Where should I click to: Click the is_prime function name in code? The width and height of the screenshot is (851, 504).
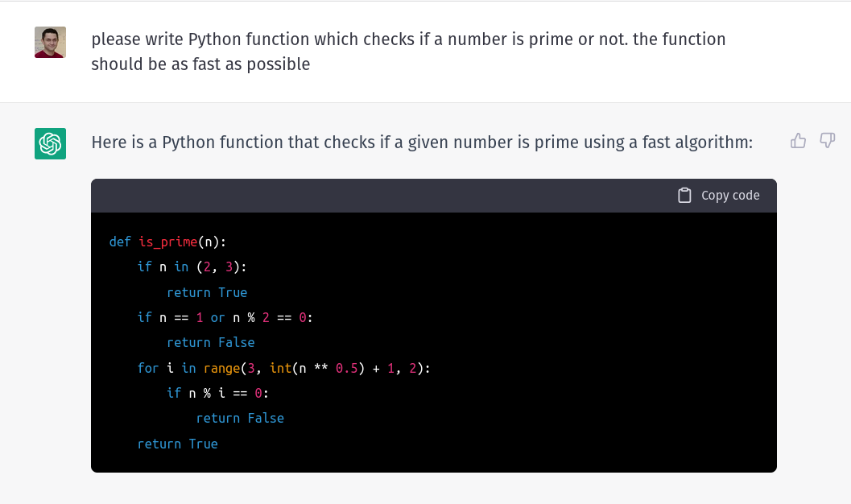[x=167, y=242]
